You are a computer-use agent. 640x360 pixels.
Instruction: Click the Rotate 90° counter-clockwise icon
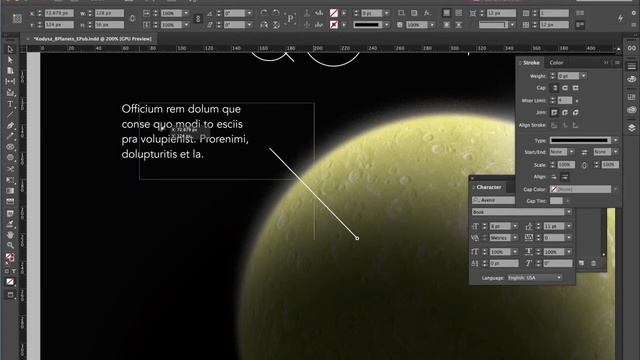tap(276, 13)
